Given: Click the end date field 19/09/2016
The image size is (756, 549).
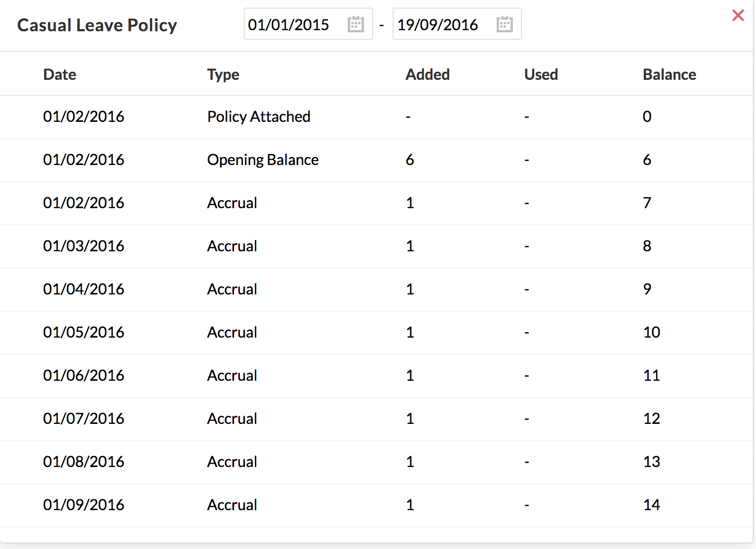Looking at the screenshot, I should click(x=438, y=25).
